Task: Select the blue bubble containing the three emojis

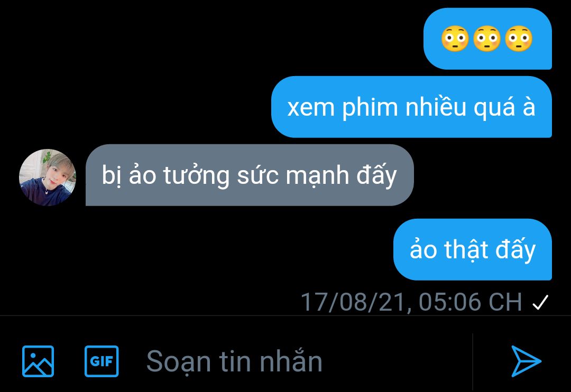Action: tap(487, 39)
